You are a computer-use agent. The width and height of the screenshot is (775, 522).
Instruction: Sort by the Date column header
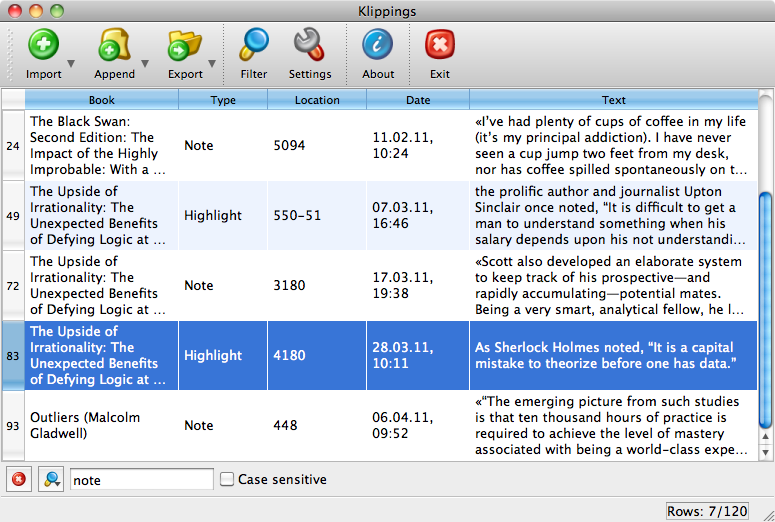click(x=418, y=100)
